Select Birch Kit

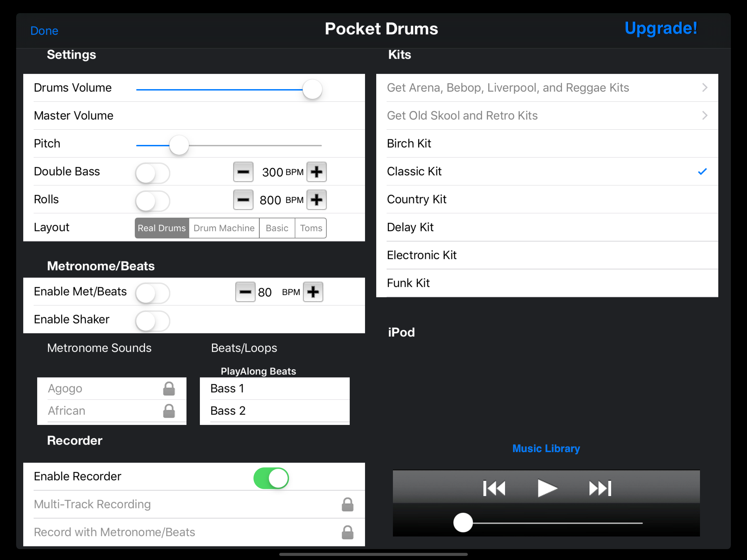tap(547, 144)
